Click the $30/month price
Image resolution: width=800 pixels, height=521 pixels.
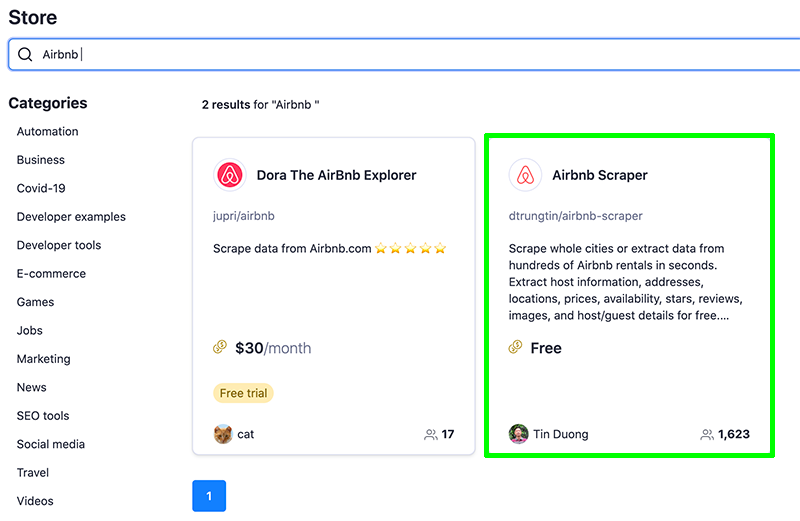click(x=273, y=348)
